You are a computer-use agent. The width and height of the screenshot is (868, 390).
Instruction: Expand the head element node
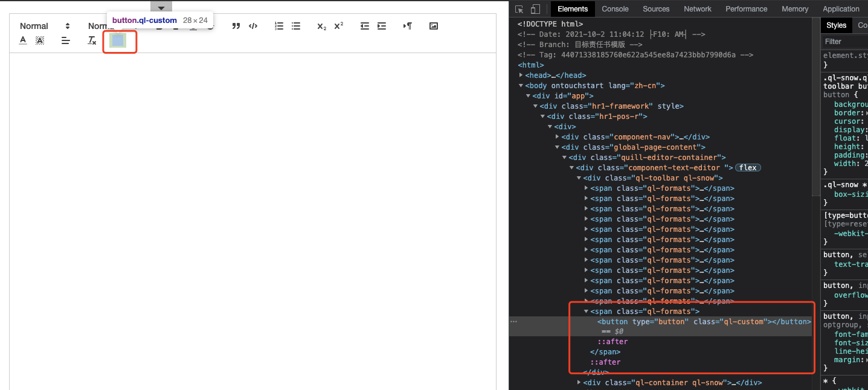(x=521, y=75)
